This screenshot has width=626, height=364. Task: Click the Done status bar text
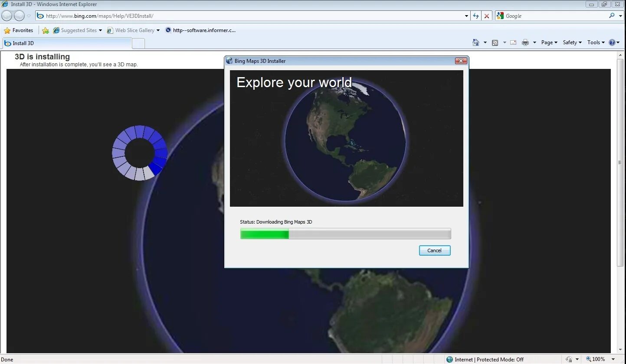point(7,360)
